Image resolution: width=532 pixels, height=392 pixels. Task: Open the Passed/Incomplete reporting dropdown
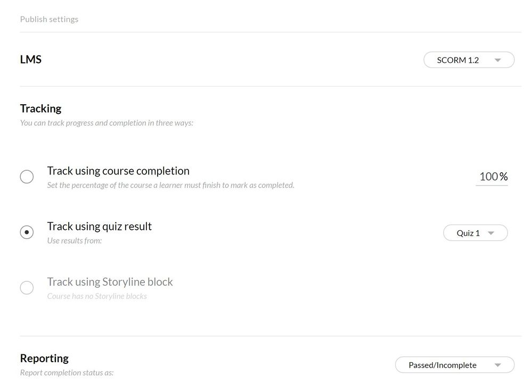pos(454,365)
